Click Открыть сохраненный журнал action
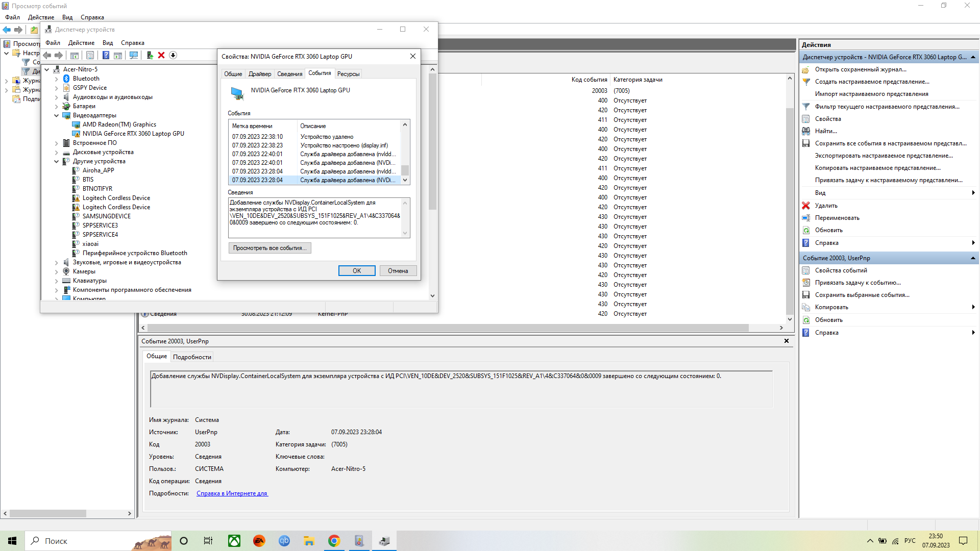 [861, 69]
